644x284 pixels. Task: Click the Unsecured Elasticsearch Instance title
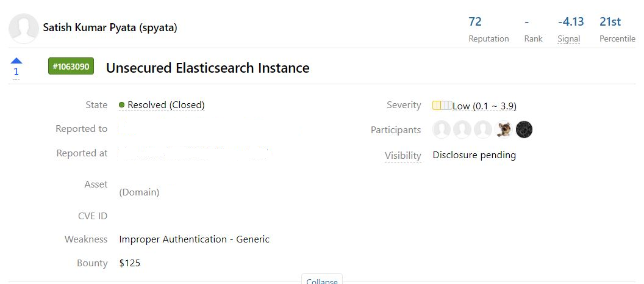click(208, 68)
